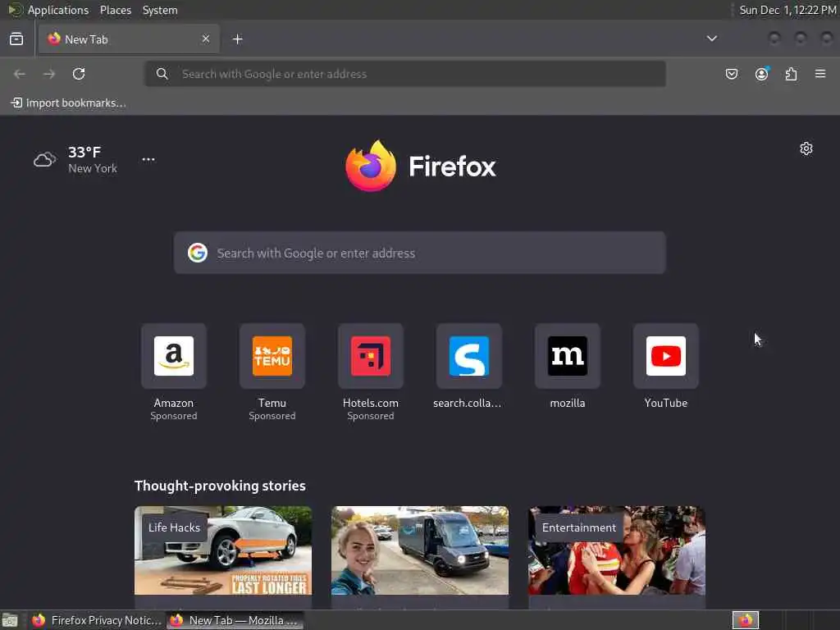Click the show desktop taskbar icon
840x630 pixels.
pos(10,620)
